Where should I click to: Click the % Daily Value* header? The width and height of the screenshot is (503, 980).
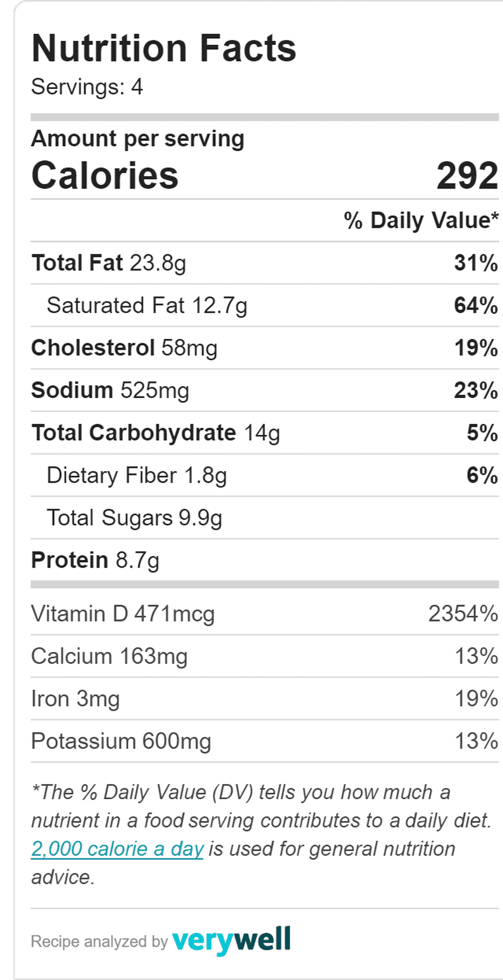point(421,220)
